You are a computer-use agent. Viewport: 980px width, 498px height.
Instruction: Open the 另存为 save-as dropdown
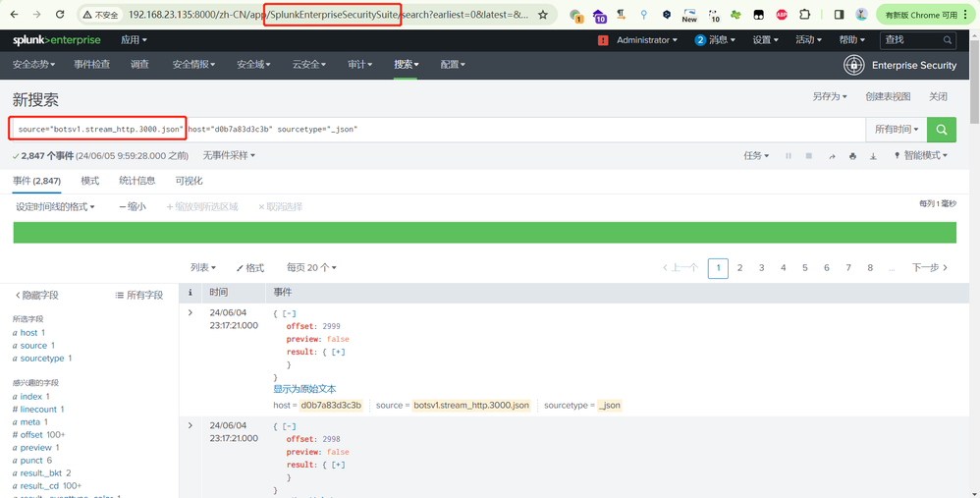830,97
